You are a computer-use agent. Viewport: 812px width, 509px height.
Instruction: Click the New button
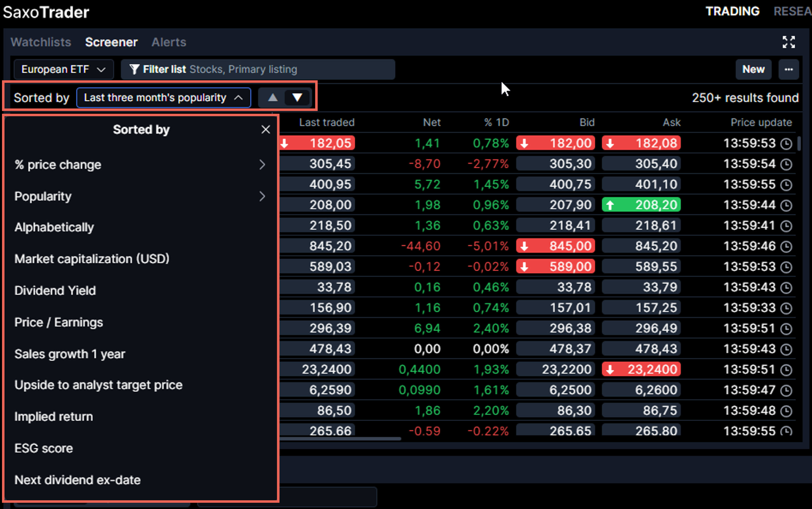753,69
